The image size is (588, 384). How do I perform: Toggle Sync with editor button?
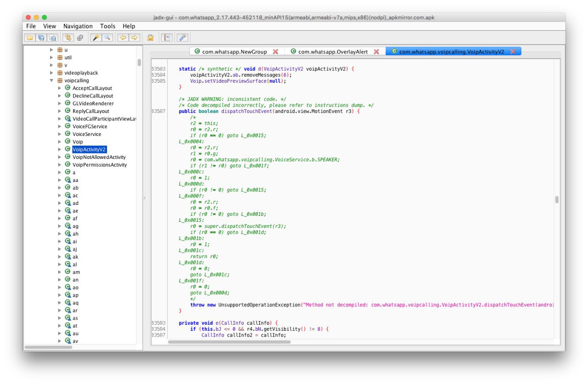(68, 38)
